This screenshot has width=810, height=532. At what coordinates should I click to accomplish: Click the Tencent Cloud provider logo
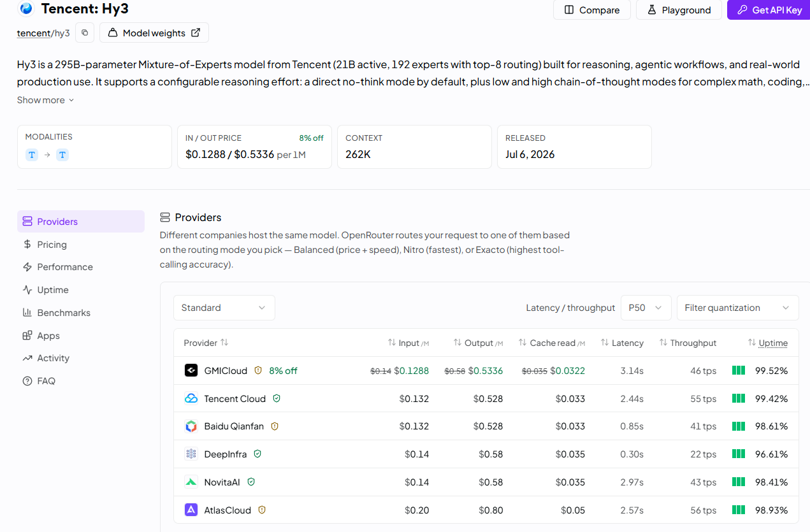(191, 398)
